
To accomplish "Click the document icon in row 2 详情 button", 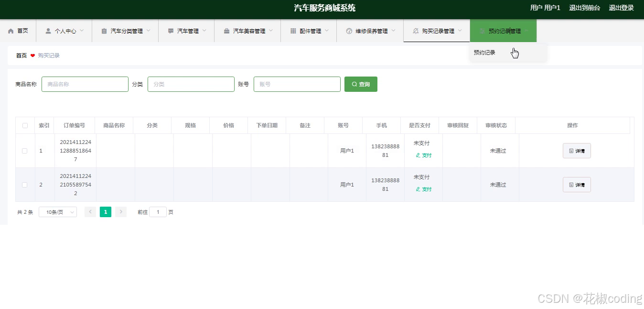I will click(x=571, y=185).
